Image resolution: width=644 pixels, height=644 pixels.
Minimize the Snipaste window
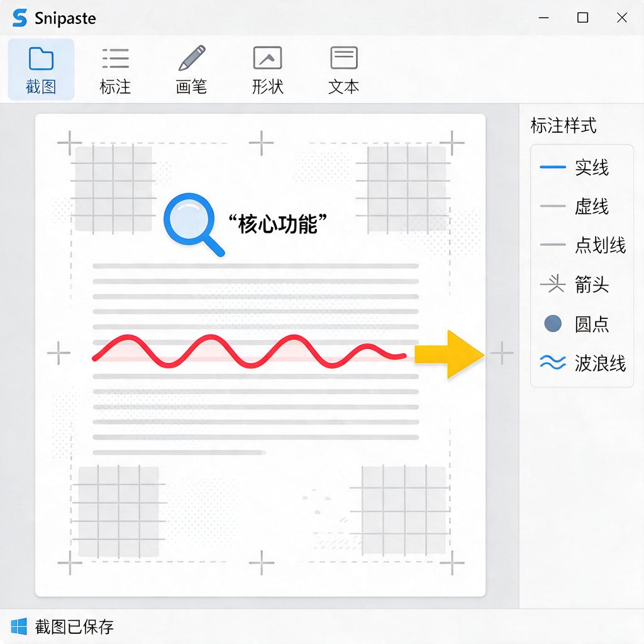click(544, 18)
